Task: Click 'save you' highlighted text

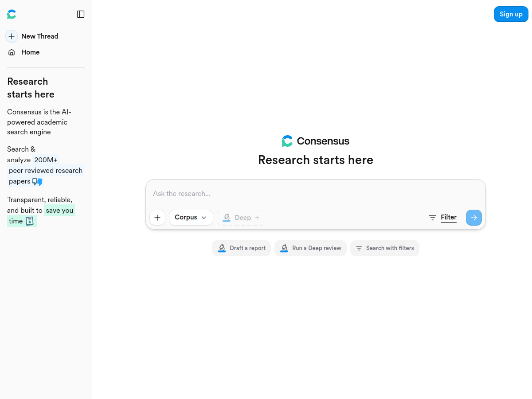Action: click(x=59, y=210)
